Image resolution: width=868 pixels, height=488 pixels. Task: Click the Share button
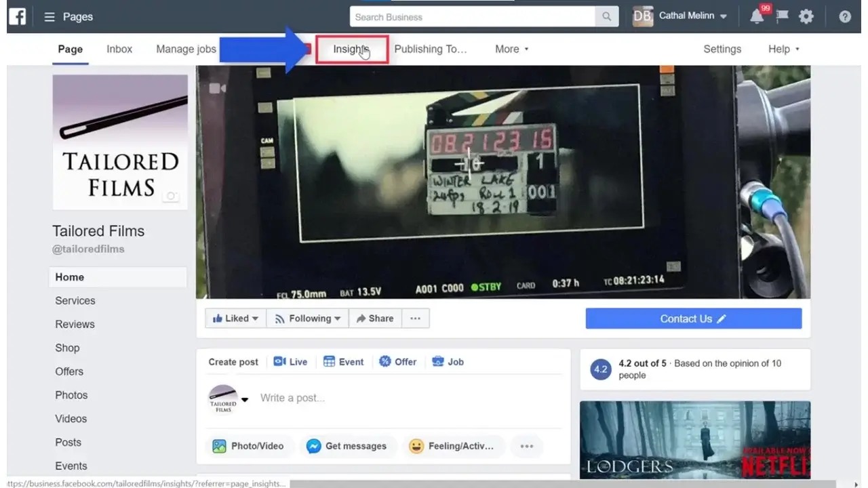click(x=376, y=319)
